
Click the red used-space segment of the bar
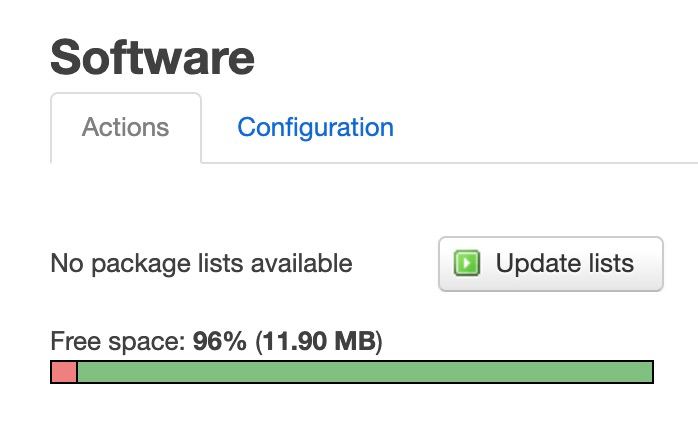64,372
